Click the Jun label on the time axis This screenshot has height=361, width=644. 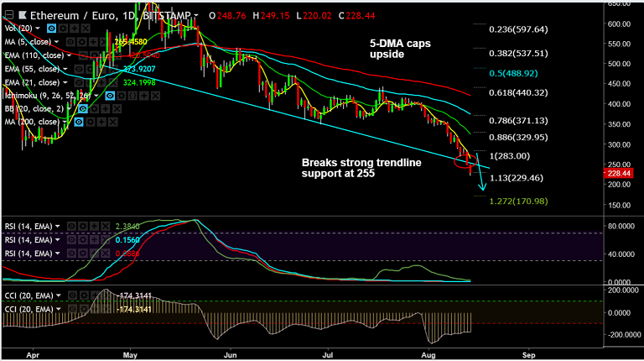pos(231,355)
